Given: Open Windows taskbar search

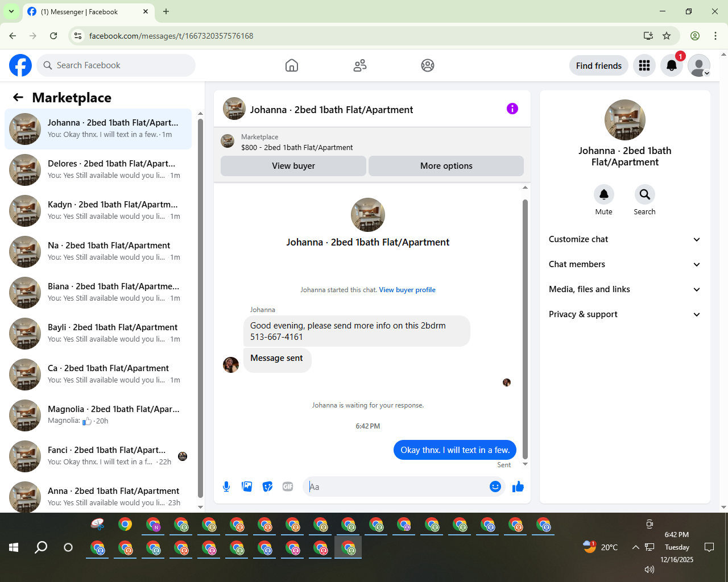Looking at the screenshot, I should [x=41, y=547].
